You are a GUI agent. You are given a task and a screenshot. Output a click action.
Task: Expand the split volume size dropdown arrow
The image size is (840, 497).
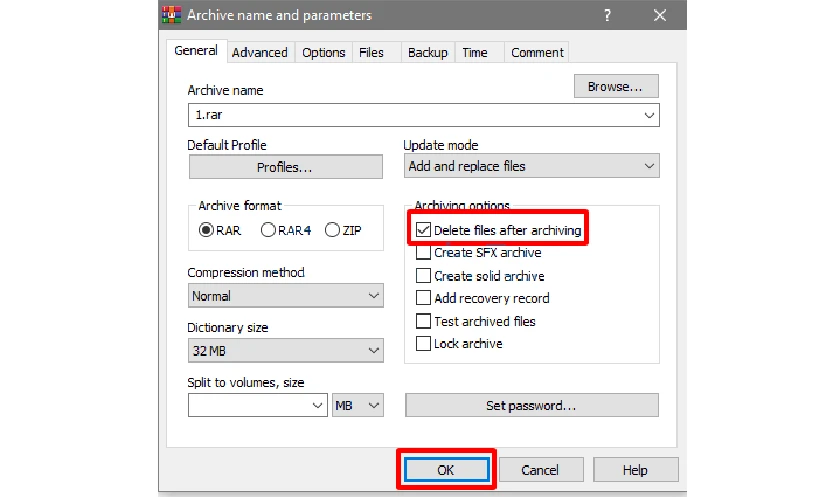point(317,405)
